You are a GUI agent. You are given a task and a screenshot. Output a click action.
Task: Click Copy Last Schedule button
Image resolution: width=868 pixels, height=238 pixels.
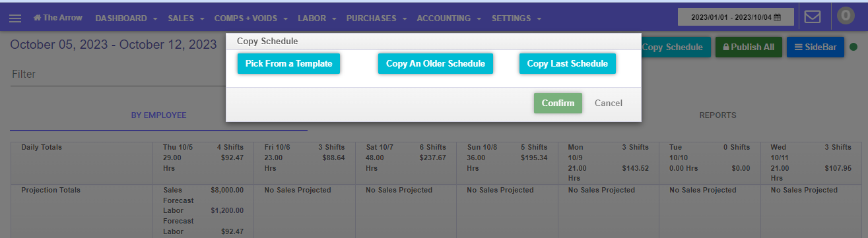click(x=568, y=64)
